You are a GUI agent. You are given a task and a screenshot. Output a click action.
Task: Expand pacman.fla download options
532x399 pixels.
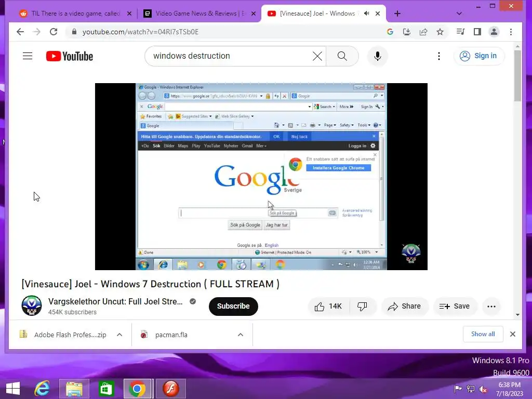pos(241,335)
